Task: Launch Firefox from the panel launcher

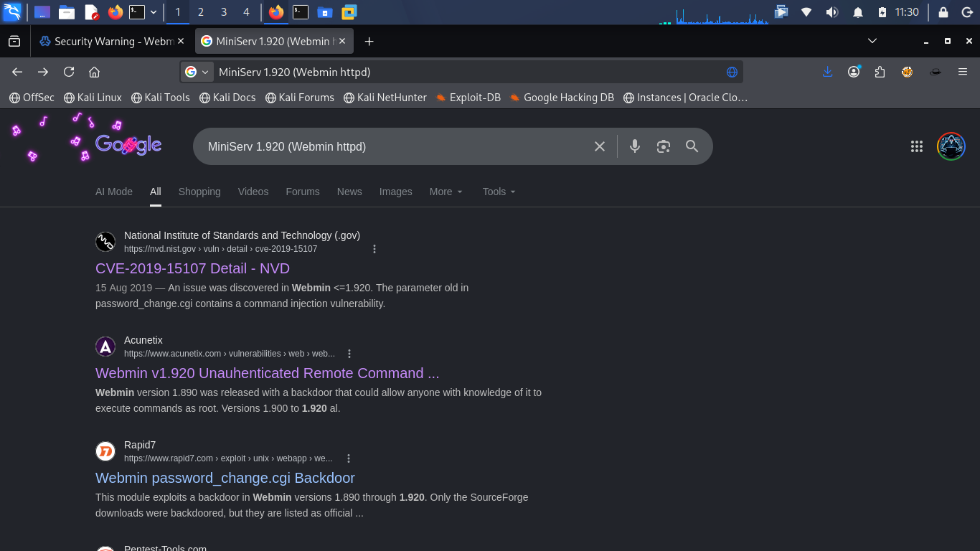Action: (116, 11)
